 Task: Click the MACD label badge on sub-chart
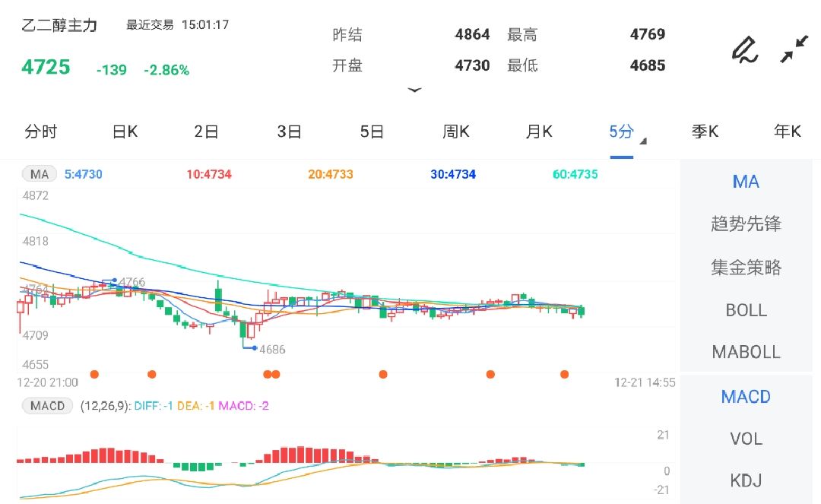(x=47, y=406)
